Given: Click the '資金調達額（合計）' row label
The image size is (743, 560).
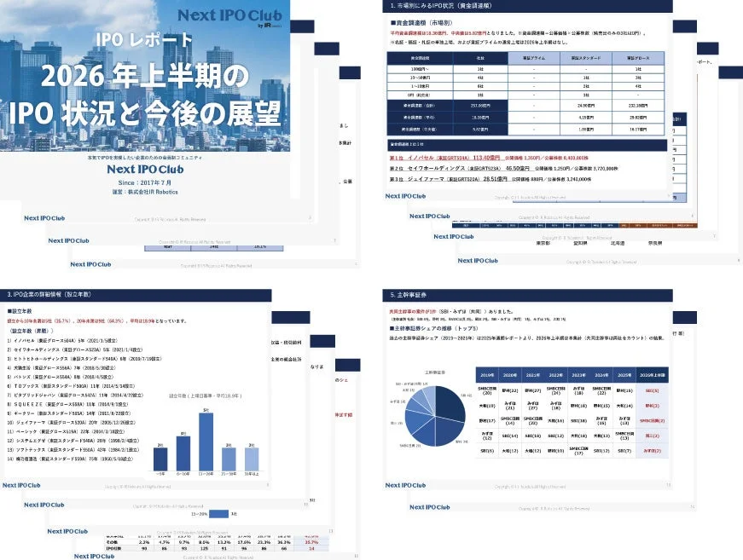Looking at the screenshot, I should 420,106.
